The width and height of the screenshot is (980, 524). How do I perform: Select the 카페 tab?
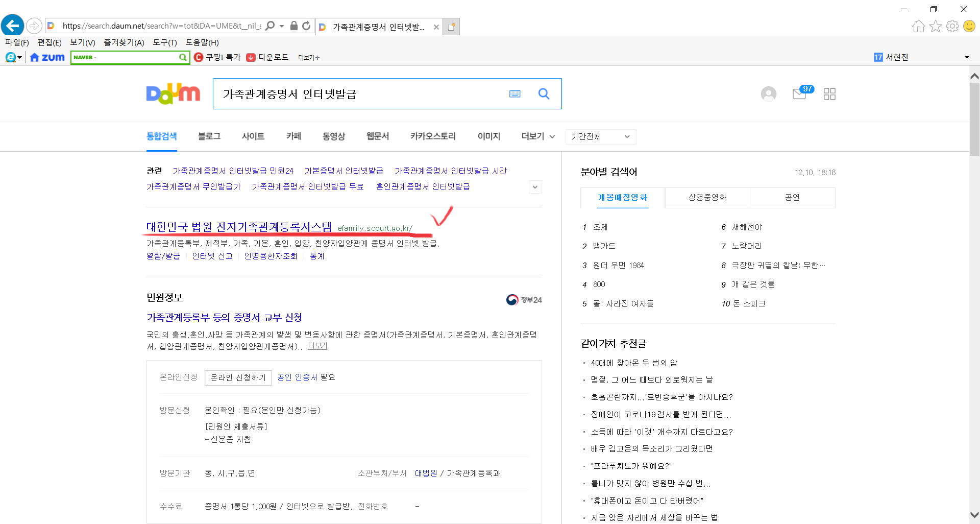294,136
